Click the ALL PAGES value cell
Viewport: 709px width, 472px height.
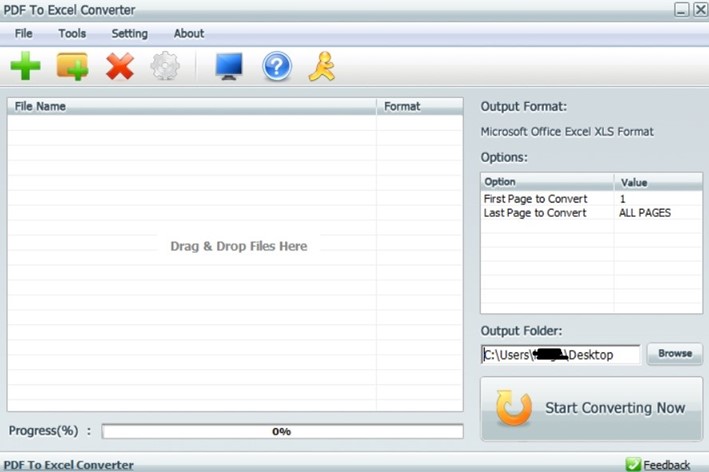pos(645,212)
